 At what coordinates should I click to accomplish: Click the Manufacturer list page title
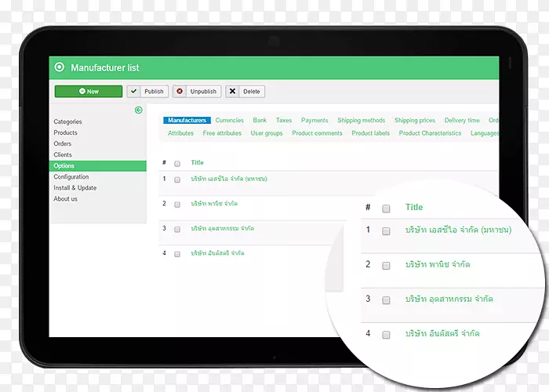tap(104, 67)
